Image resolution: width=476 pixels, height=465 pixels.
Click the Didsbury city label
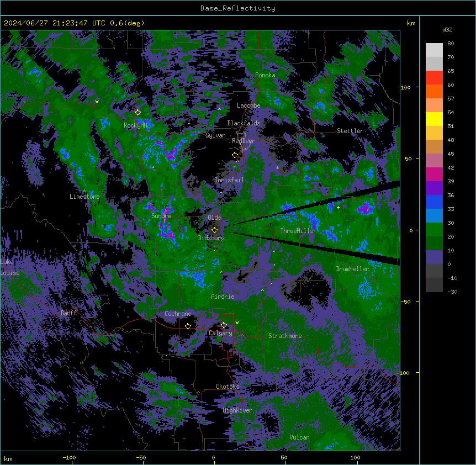pos(211,238)
